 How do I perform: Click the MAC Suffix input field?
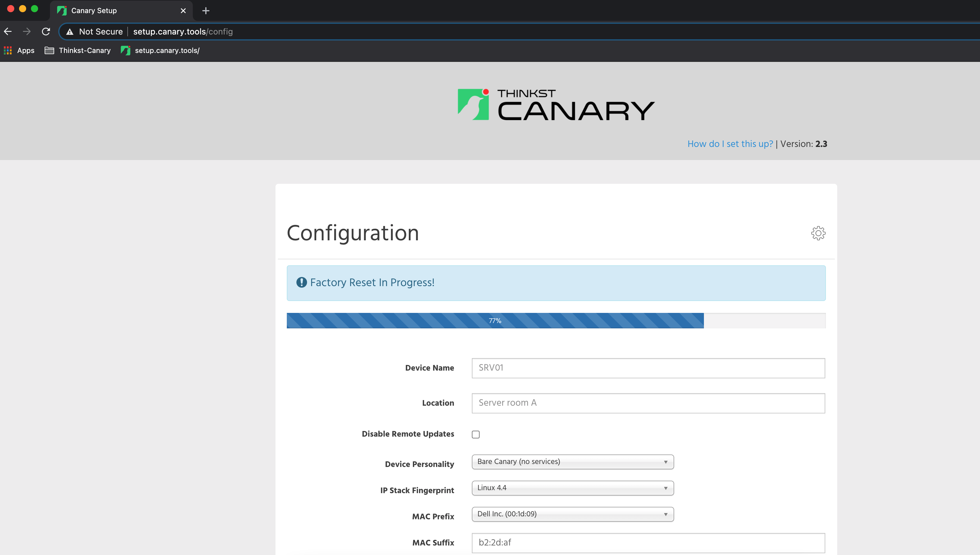click(648, 543)
